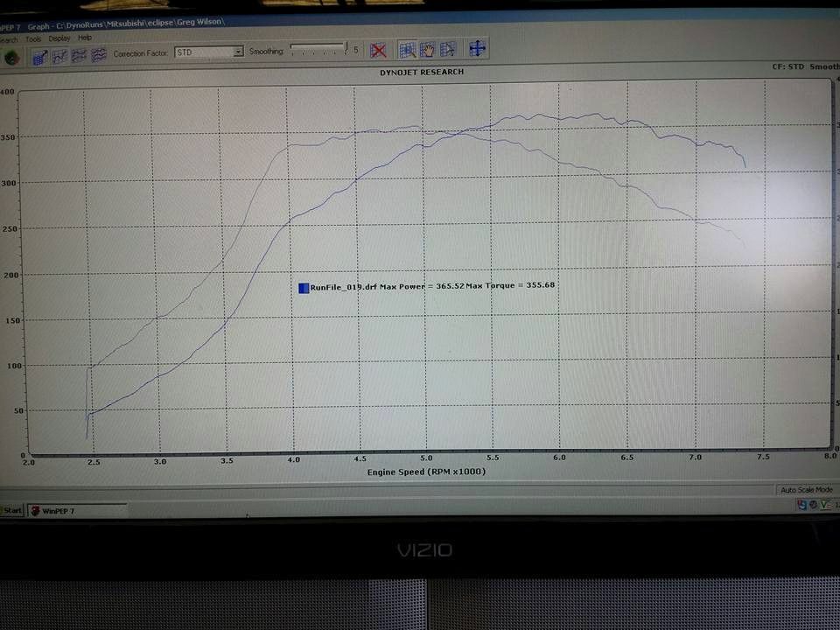Select the pointer selection graph tool
The width and height of the screenshot is (840, 630).
tap(447, 49)
